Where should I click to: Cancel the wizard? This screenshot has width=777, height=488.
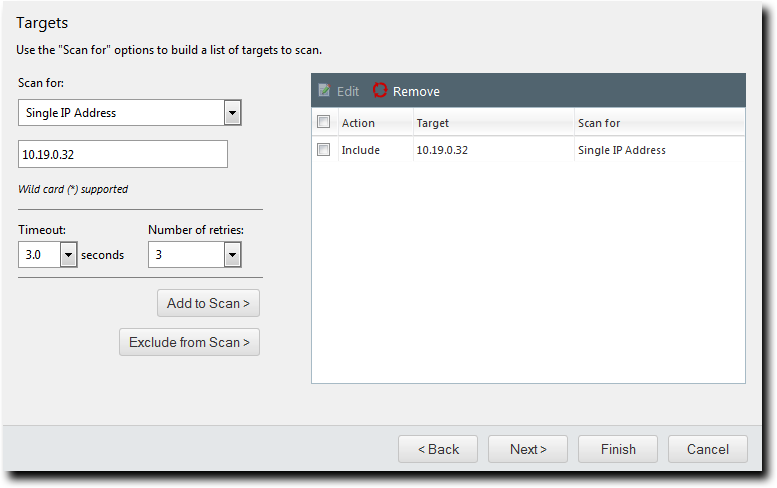pyautogui.click(x=708, y=449)
